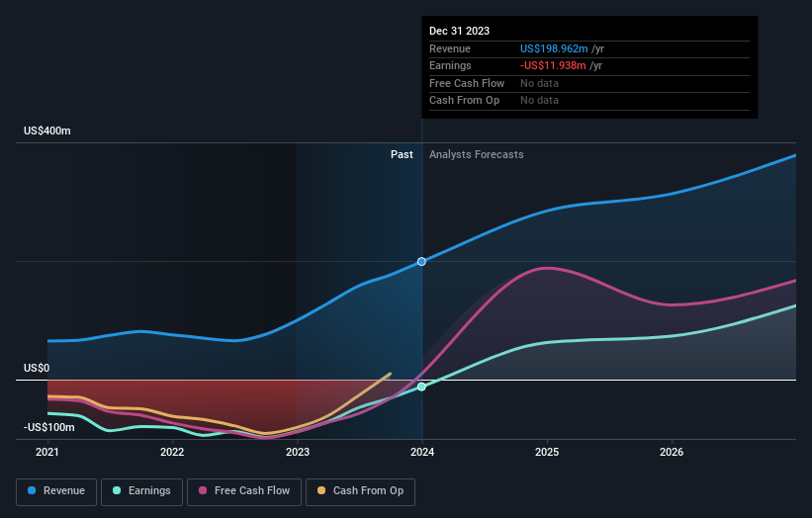Viewport: 812px width, 518px height.
Task: Click the Free Cash Flow tooltip row label
Action: coord(467,83)
